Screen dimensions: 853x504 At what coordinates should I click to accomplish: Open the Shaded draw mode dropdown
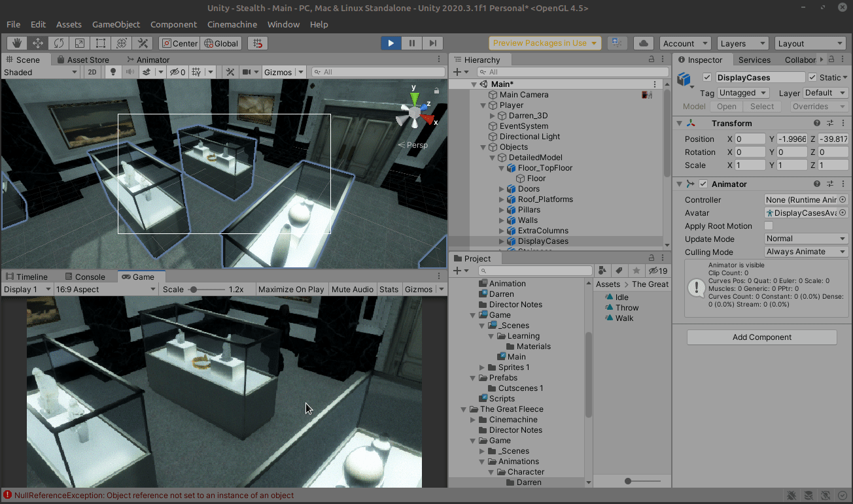tap(42, 72)
